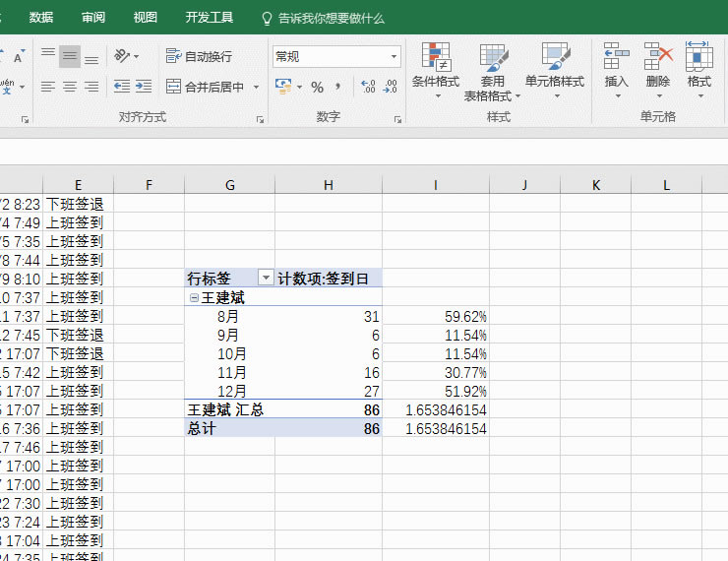Click the cell showing 30.77%
The width and height of the screenshot is (728, 561).
(x=436, y=372)
